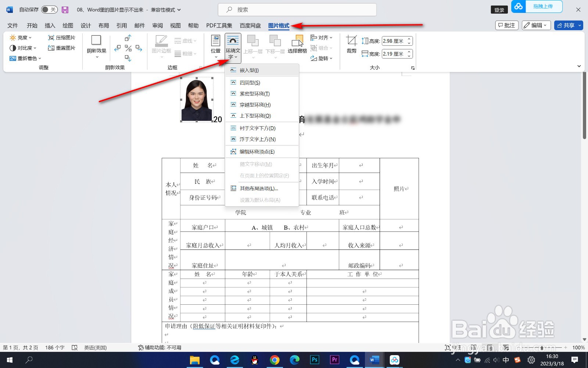Click the 搜索 (Search) box
Screen dimensions: 588x368
point(298,10)
